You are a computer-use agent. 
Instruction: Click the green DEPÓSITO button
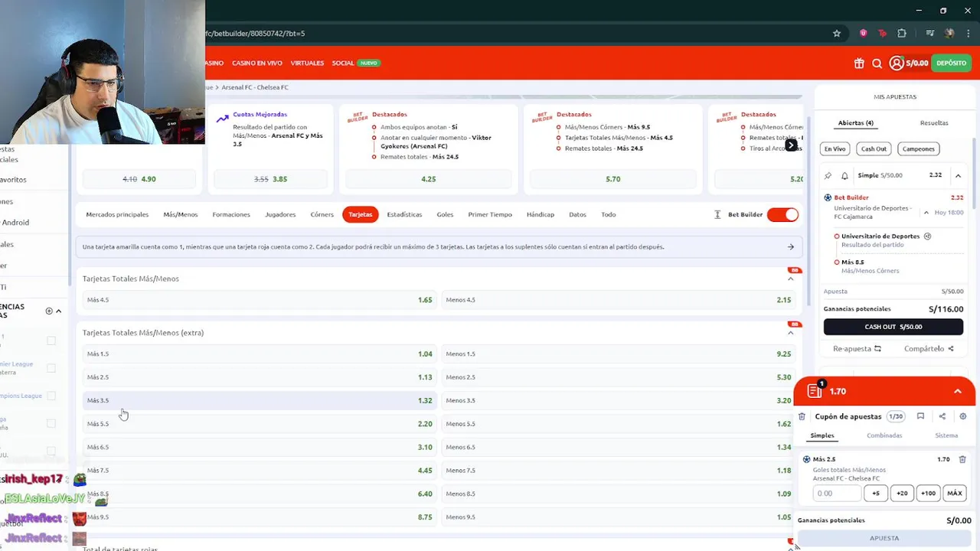(951, 63)
